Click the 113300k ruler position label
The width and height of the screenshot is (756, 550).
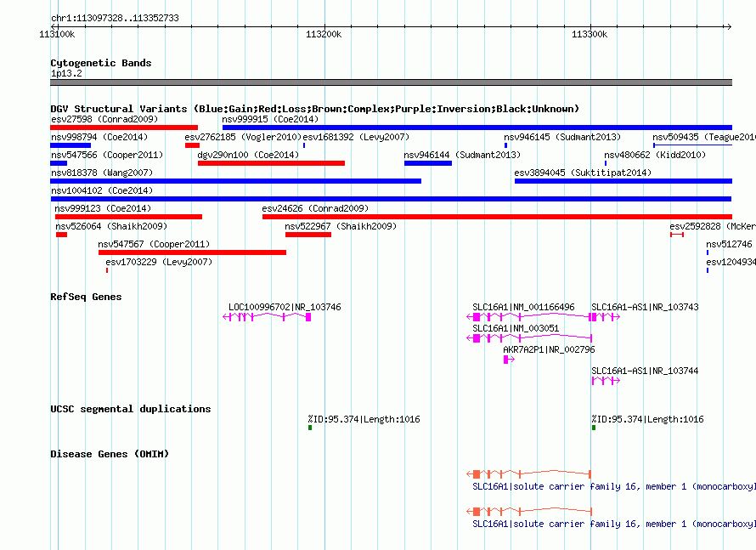point(590,34)
